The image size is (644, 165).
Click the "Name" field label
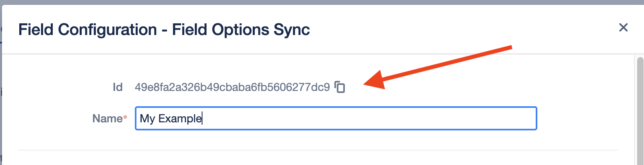(x=107, y=118)
